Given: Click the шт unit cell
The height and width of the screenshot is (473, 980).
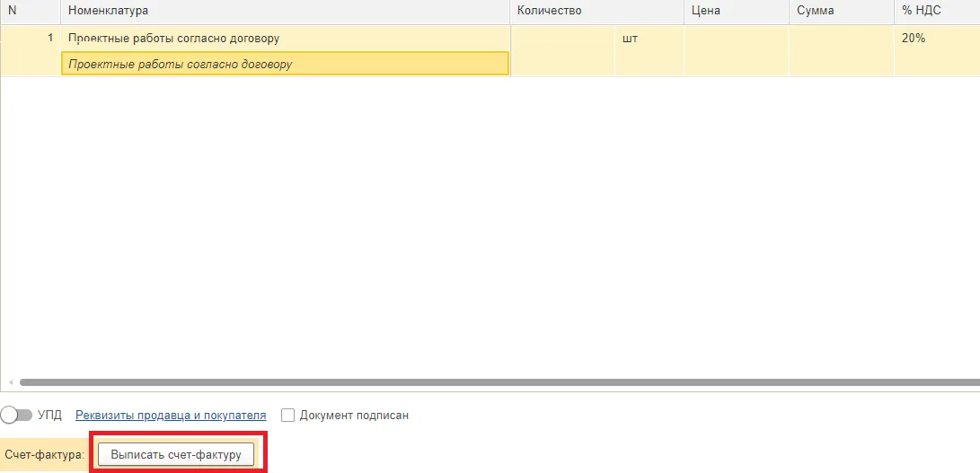Looking at the screenshot, I should click(649, 50).
